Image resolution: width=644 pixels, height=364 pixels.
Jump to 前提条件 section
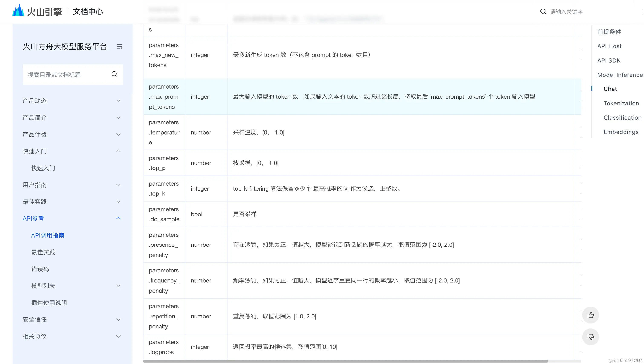point(609,32)
